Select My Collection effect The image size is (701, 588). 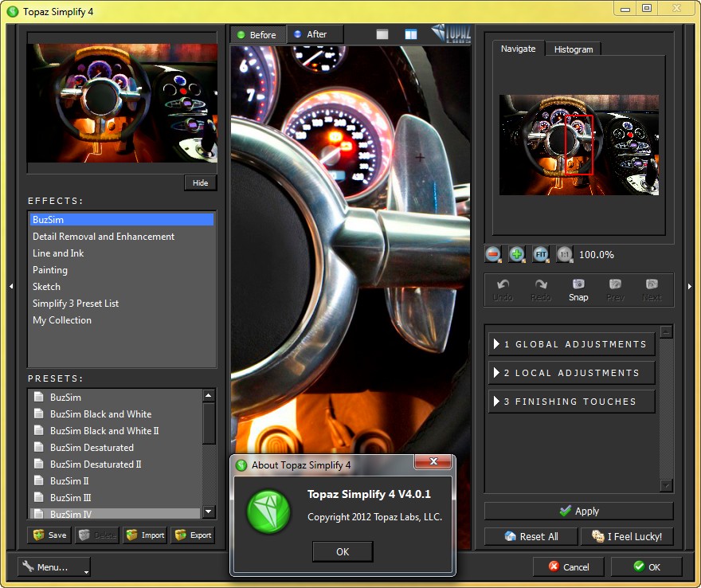point(122,320)
